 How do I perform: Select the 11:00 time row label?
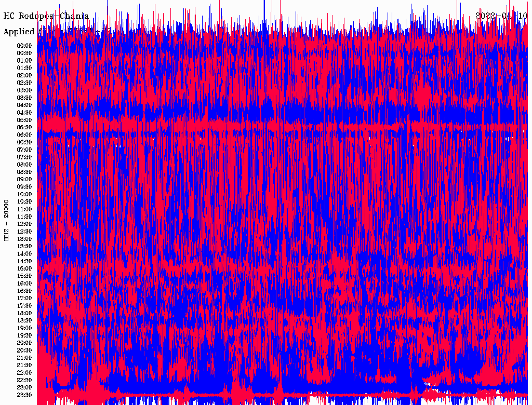coord(24,209)
